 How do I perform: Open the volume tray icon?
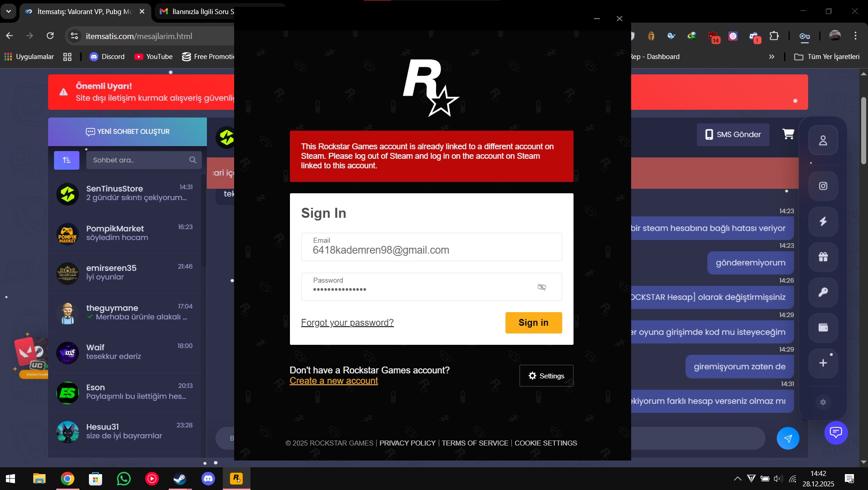(778, 479)
